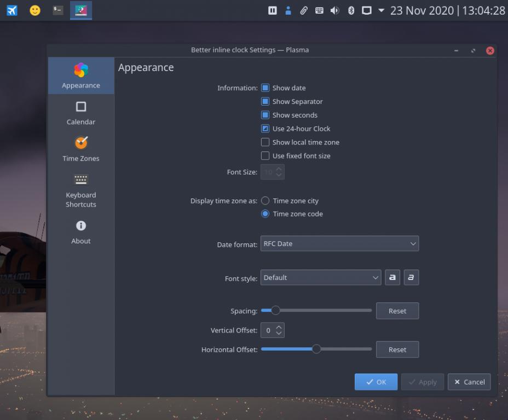This screenshot has width=508, height=420.
Task: Click the smiley emoji icon in panel
Action: click(35, 10)
